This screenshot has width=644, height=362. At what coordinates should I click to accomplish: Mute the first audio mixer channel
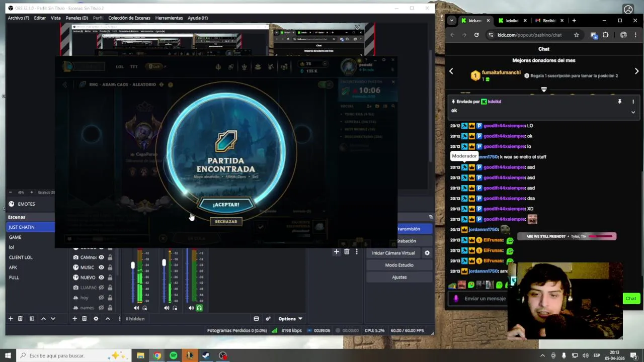pos(136,308)
